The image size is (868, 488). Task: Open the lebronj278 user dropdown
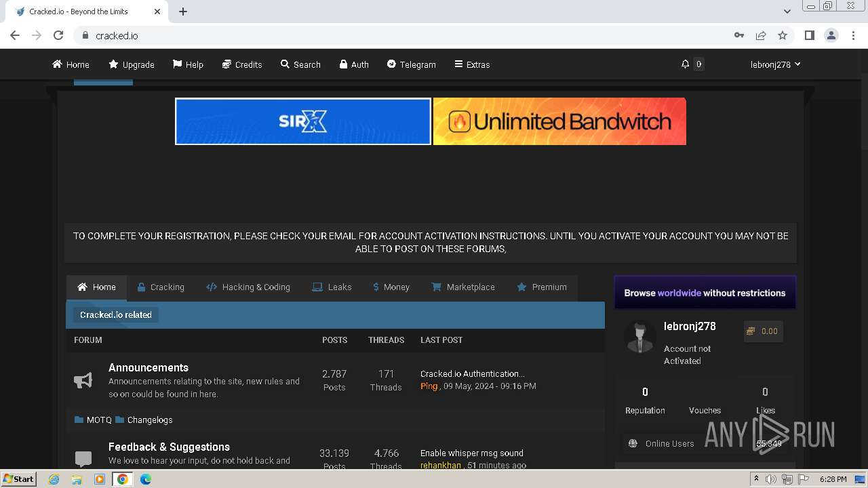[x=775, y=64]
